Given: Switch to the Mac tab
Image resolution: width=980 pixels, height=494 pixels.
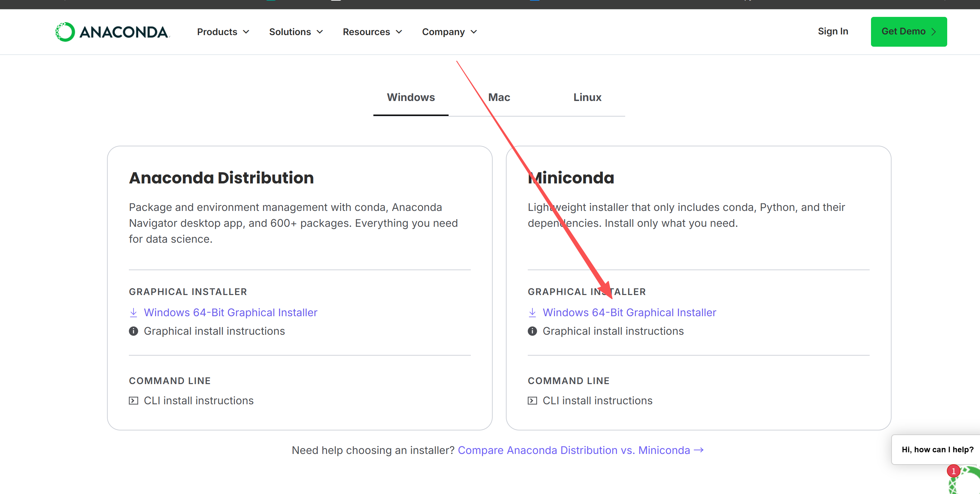Looking at the screenshot, I should tap(499, 97).
